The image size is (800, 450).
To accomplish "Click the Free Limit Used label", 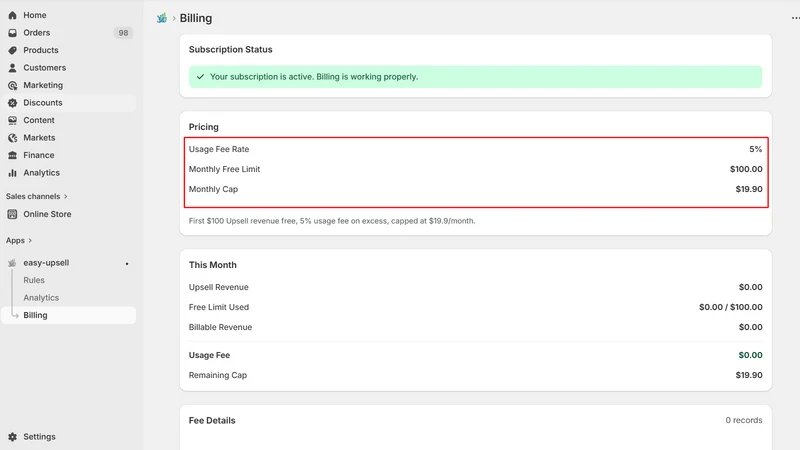I will (x=219, y=307).
